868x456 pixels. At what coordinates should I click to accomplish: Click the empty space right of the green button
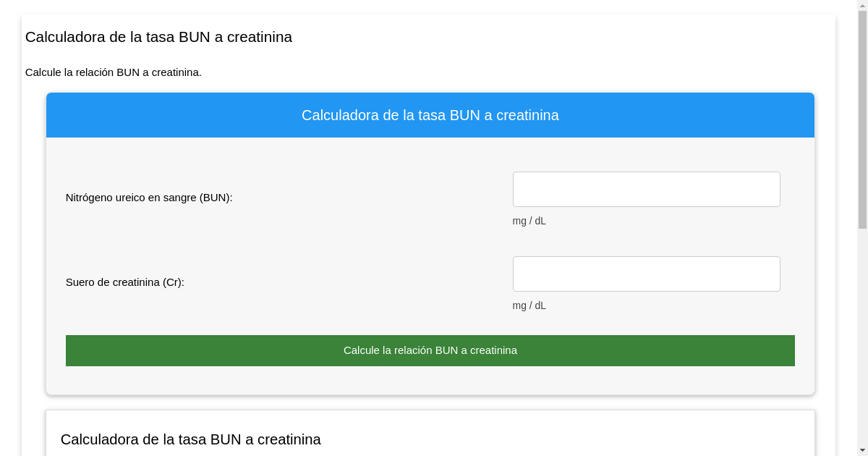coord(804,350)
